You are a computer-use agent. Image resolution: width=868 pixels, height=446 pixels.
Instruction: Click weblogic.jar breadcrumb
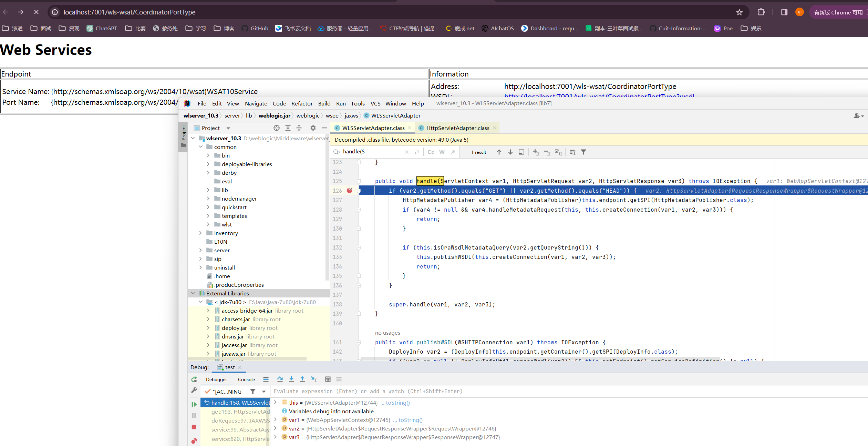pos(274,115)
